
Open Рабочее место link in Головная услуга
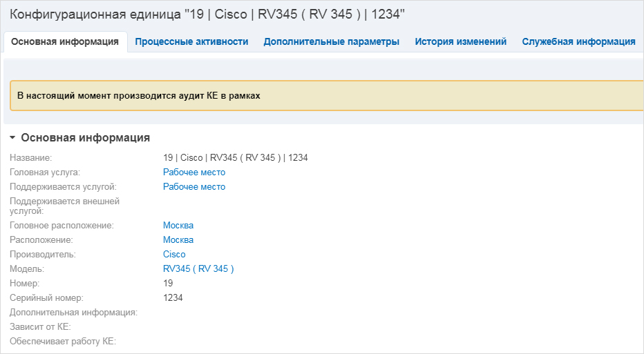point(194,173)
